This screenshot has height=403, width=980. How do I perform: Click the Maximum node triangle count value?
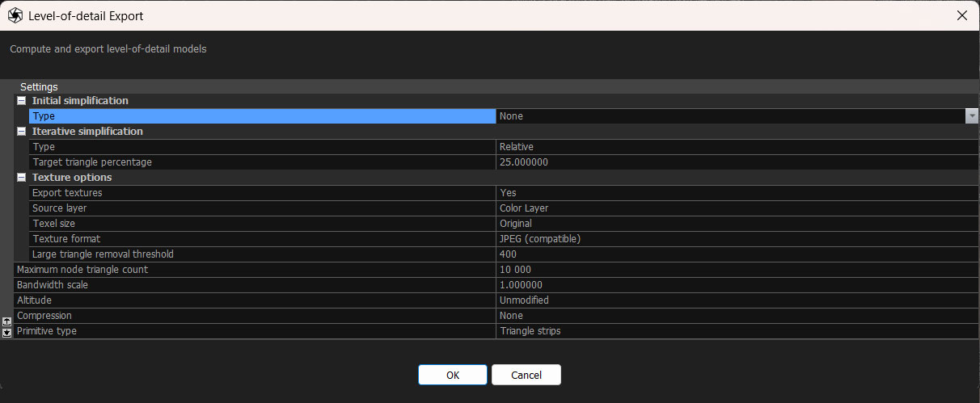736,270
